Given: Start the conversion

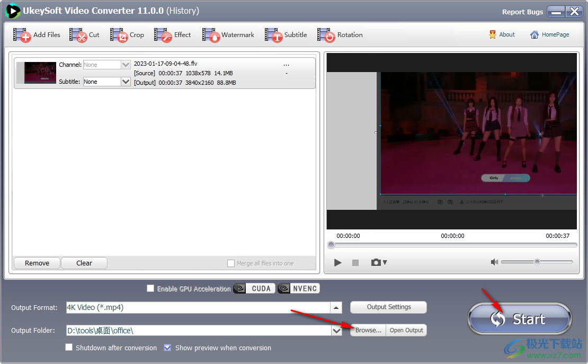Looking at the screenshot, I should click(520, 318).
